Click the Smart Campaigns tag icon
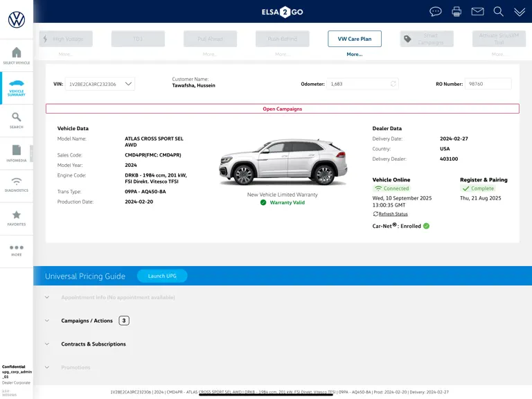Viewport: 532px width, 399px height. coord(407,39)
